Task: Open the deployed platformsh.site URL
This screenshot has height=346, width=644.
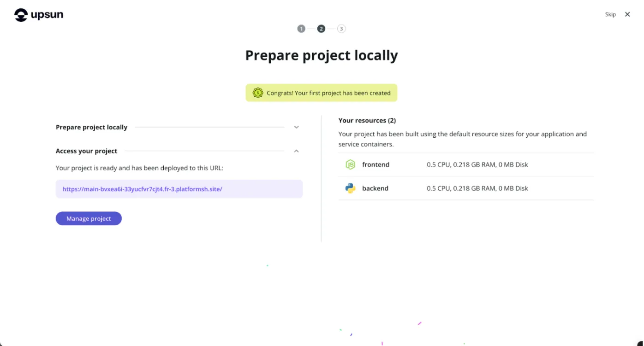Action: point(142,189)
